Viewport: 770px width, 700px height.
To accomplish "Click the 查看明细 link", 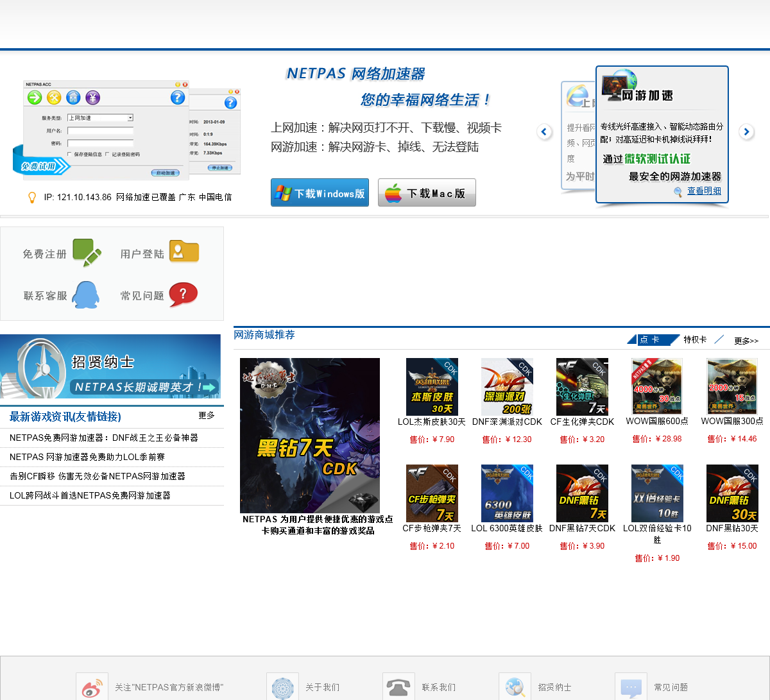I will coord(704,191).
